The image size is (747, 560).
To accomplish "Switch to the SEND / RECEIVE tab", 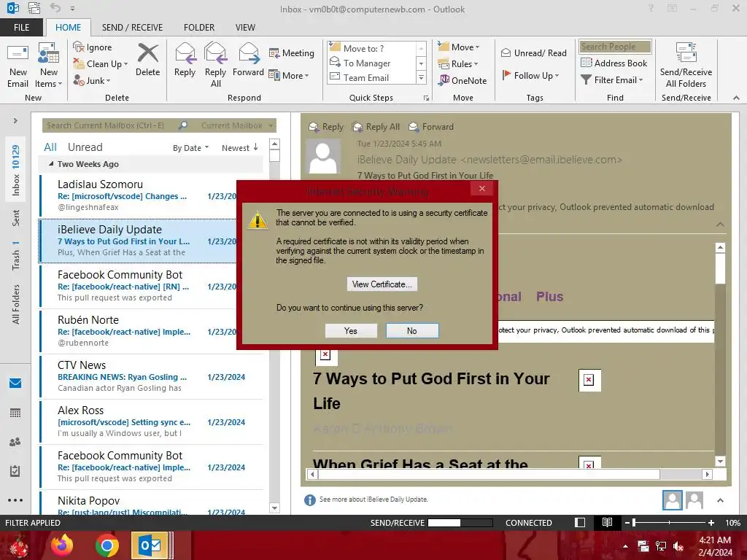I will (132, 27).
